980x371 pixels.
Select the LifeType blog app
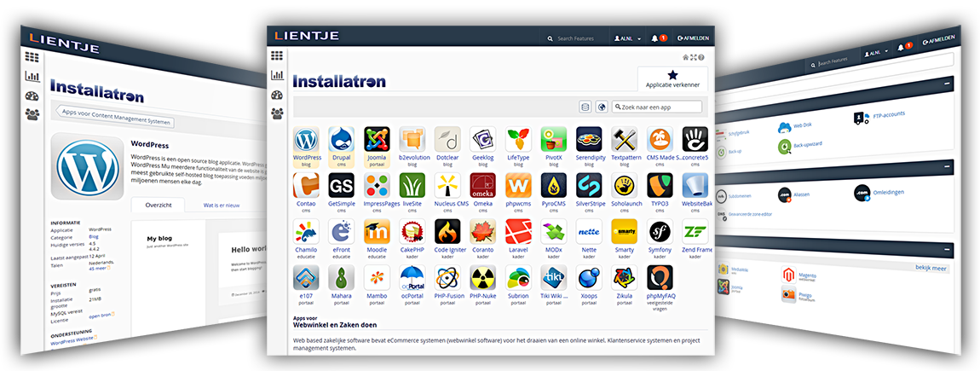(x=518, y=140)
